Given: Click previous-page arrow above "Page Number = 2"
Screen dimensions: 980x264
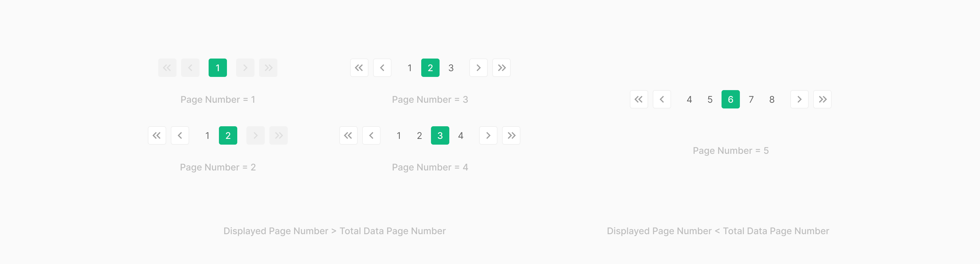Looking at the screenshot, I should pos(180,136).
